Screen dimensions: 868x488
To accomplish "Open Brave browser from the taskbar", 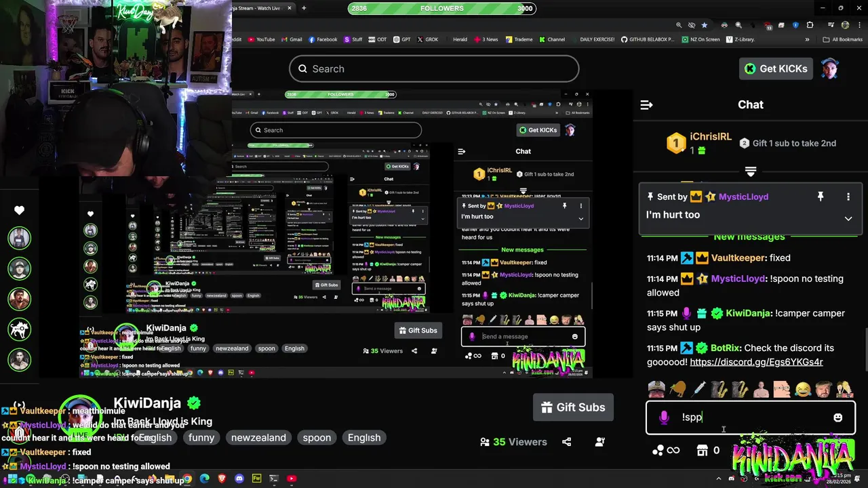I will point(222,479).
